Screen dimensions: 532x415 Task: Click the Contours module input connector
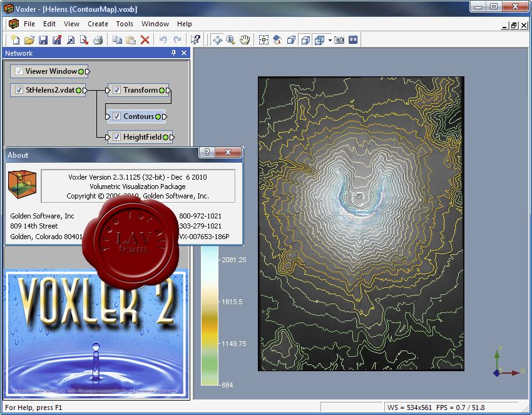(x=108, y=116)
